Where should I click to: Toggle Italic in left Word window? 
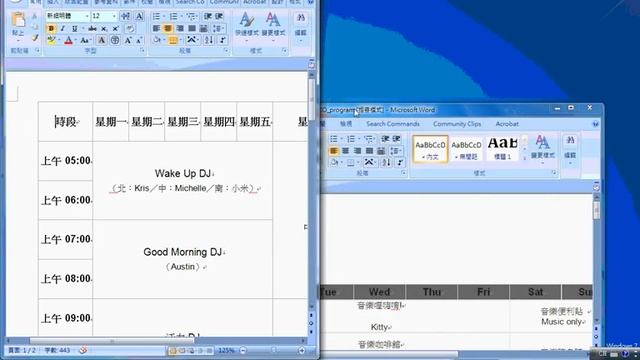pyautogui.click(x=63, y=29)
